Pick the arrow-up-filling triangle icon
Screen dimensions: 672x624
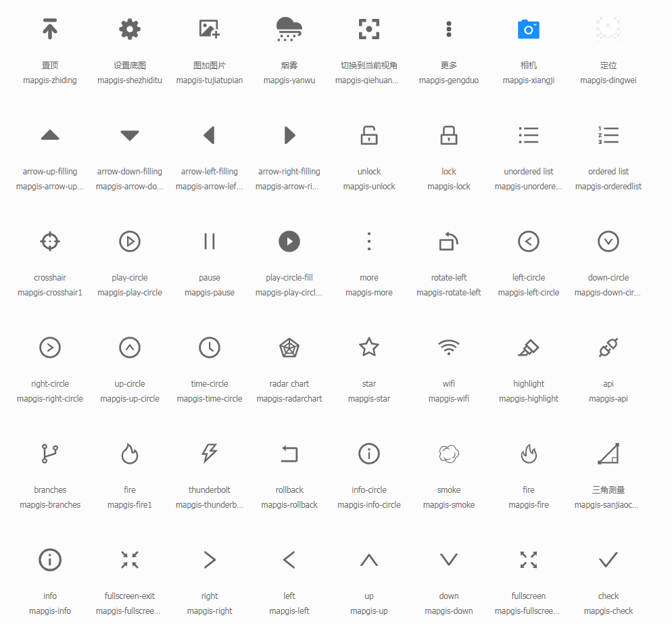tap(50, 135)
